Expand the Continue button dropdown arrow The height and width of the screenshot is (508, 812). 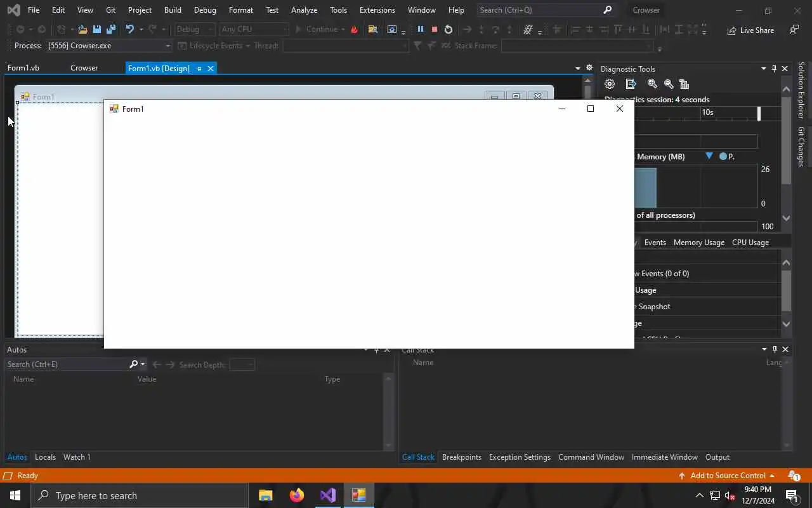pyautogui.click(x=343, y=29)
